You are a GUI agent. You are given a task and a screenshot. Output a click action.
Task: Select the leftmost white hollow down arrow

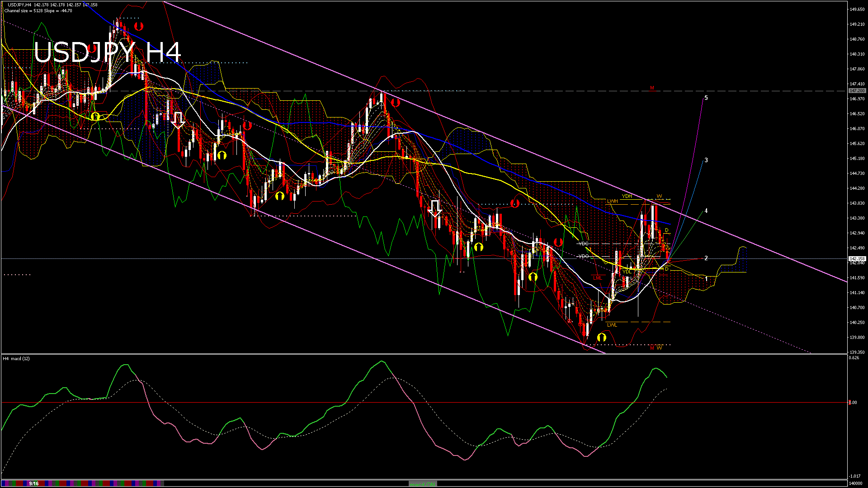tap(178, 120)
